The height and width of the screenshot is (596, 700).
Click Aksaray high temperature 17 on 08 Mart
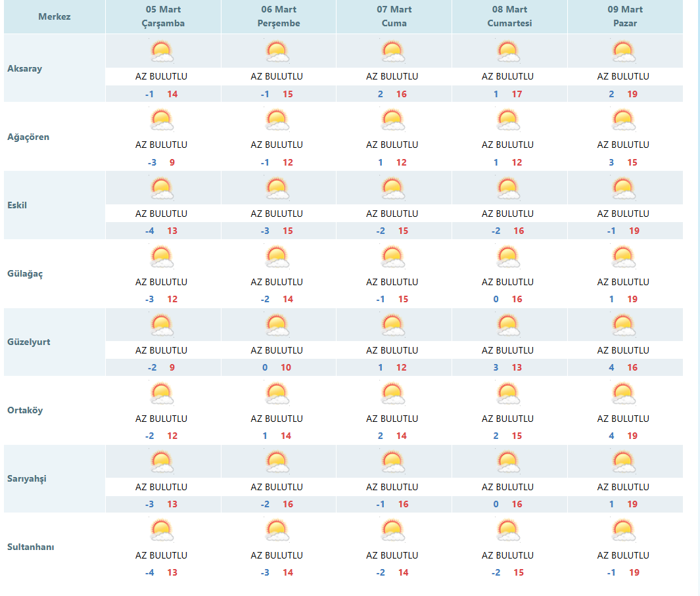click(517, 94)
